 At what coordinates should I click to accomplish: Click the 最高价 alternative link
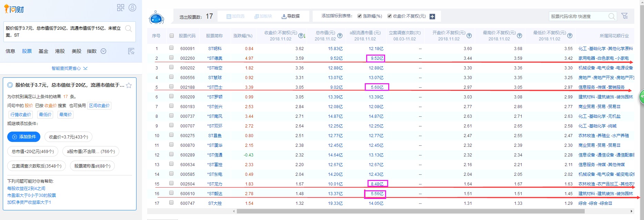(x=66, y=115)
